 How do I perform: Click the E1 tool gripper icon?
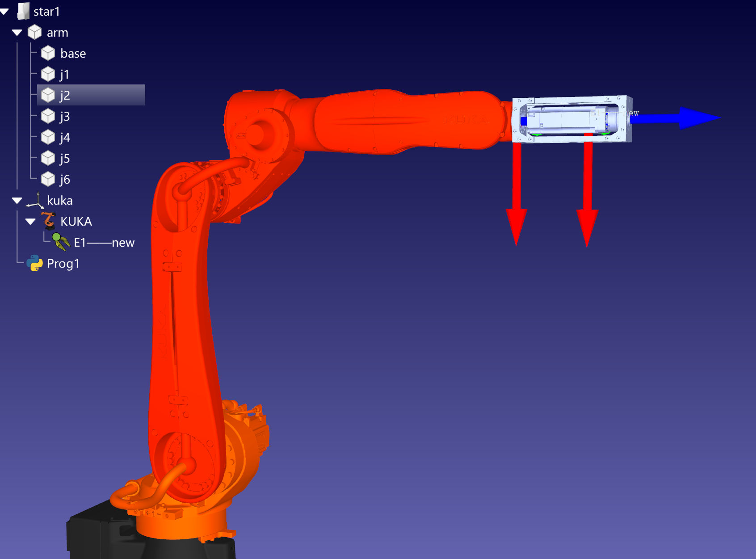click(x=61, y=242)
